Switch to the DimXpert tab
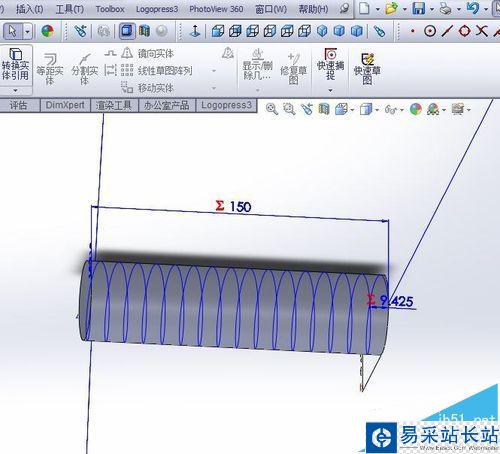Image resolution: width=500 pixels, height=454 pixels. point(65,105)
